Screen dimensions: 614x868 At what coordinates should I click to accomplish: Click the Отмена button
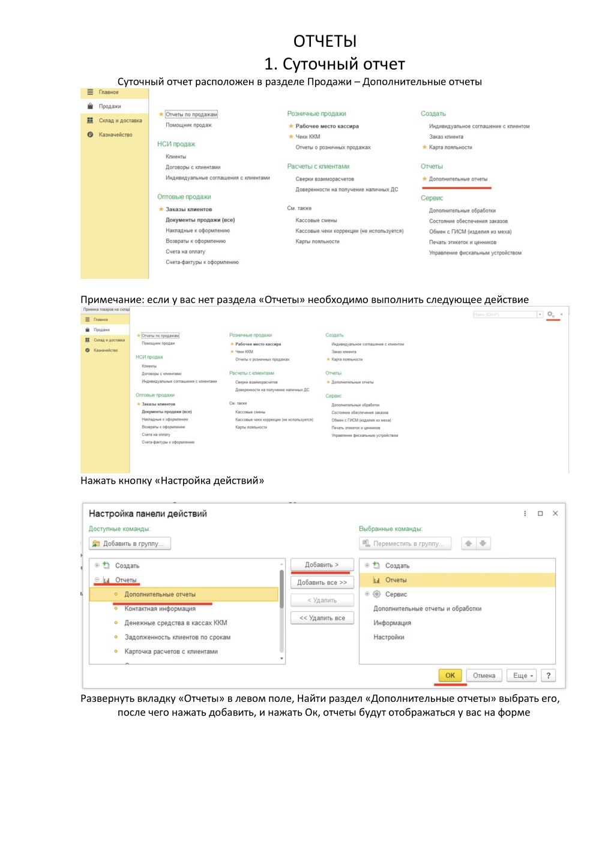(484, 675)
